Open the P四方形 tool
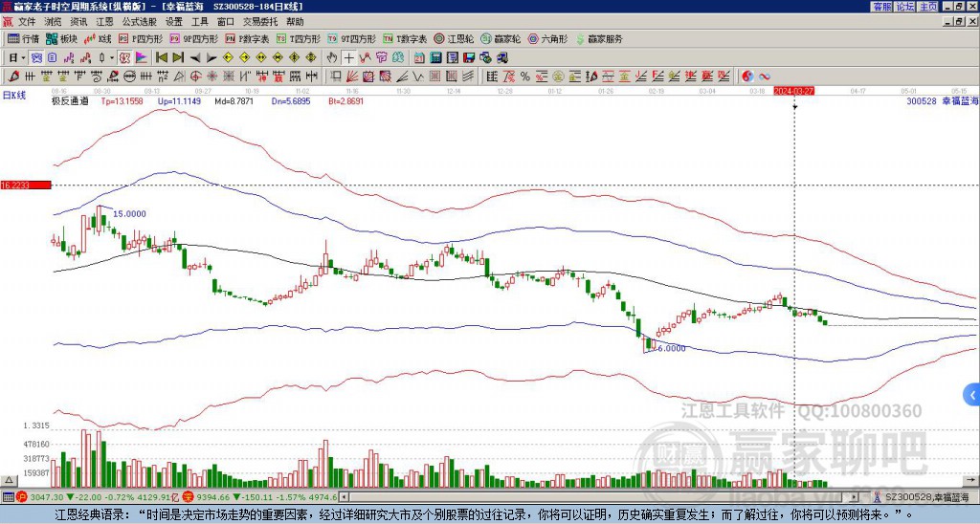The image size is (980, 524). [x=141, y=38]
